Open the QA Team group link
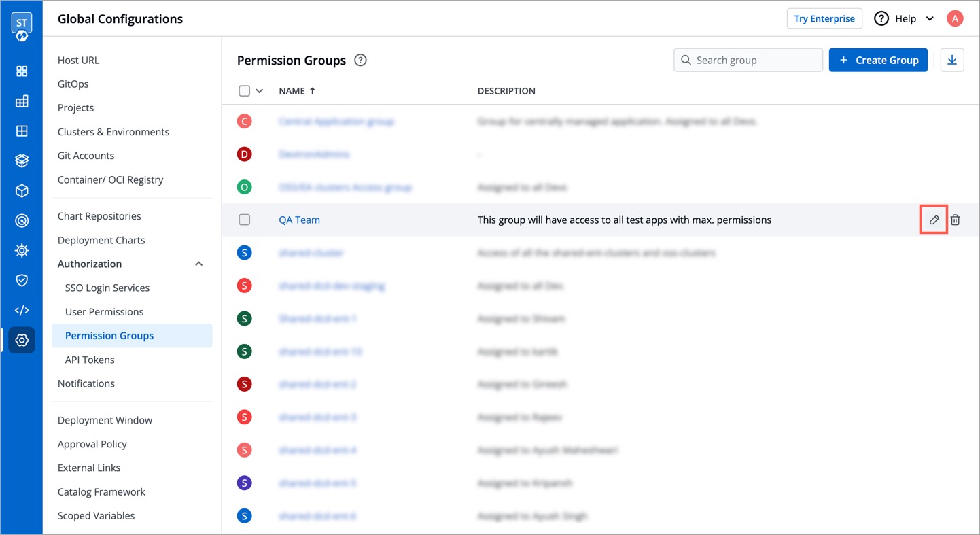The width and height of the screenshot is (980, 535). click(x=299, y=220)
